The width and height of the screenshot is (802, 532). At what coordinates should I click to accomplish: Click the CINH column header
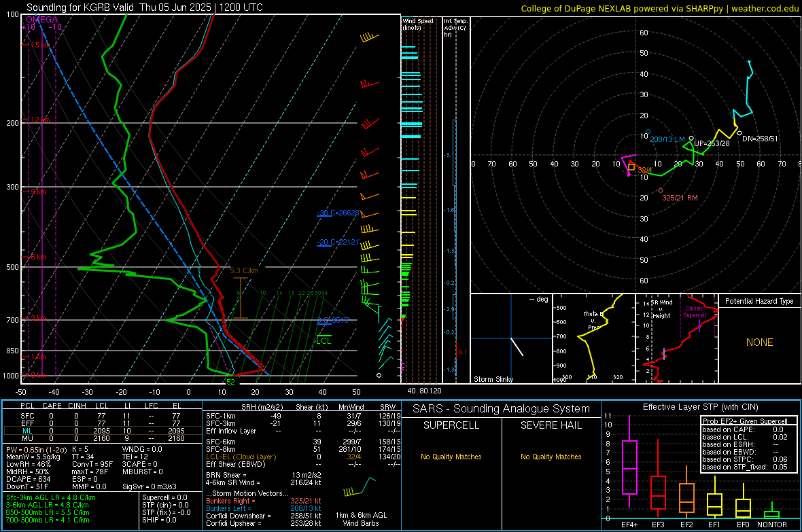[x=77, y=406]
